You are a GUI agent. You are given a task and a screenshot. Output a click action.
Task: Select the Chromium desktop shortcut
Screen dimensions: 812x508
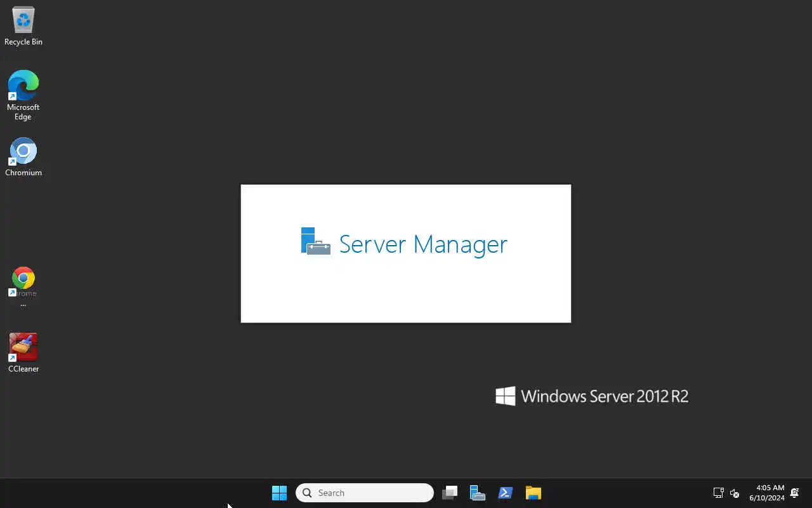tap(23, 157)
